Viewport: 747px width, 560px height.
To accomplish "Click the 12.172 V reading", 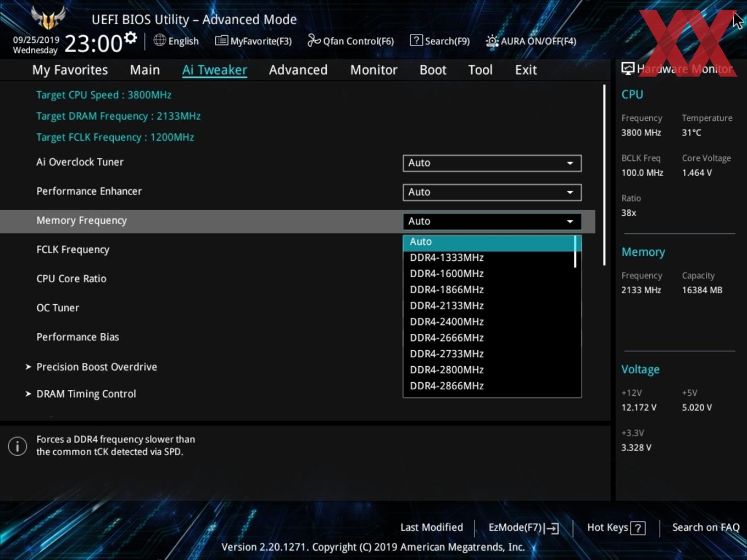I will 639,407.
